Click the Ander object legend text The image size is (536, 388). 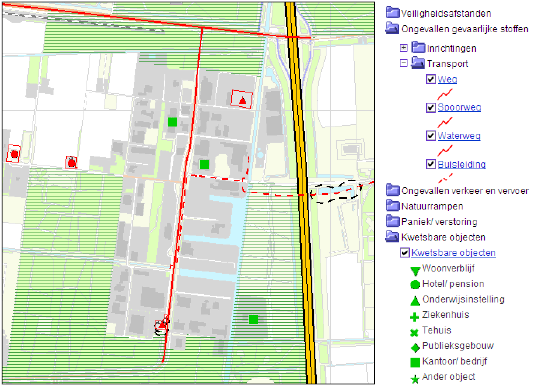[x=448, y=377]
